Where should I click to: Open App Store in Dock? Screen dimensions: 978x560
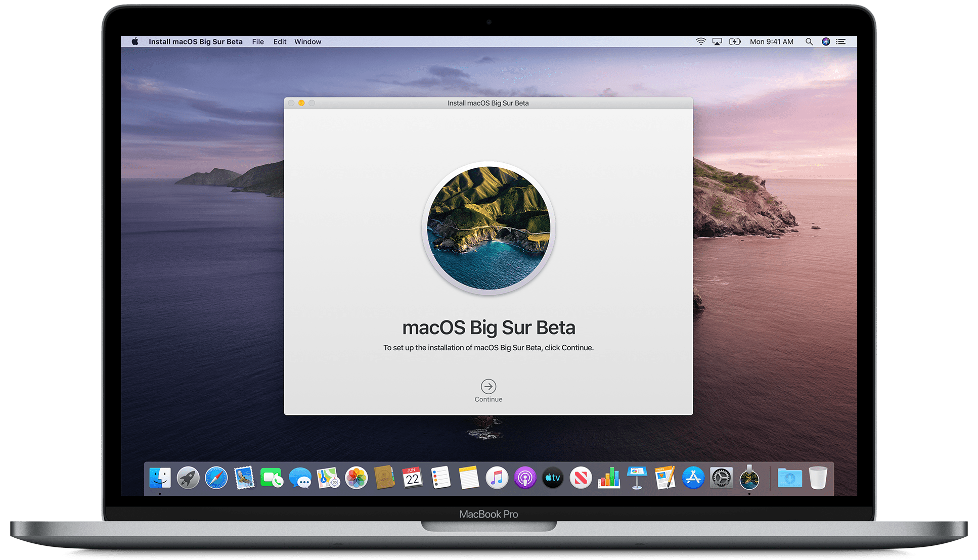[x=693, y=478]
